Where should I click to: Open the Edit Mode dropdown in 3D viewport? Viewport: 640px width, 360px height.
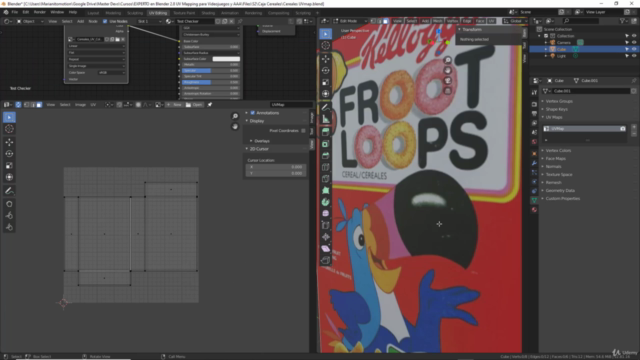(x=351, y=21)
